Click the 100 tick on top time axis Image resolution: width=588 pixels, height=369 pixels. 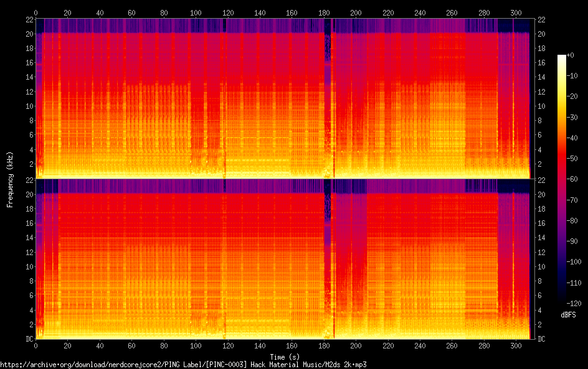tap(196, 12)
